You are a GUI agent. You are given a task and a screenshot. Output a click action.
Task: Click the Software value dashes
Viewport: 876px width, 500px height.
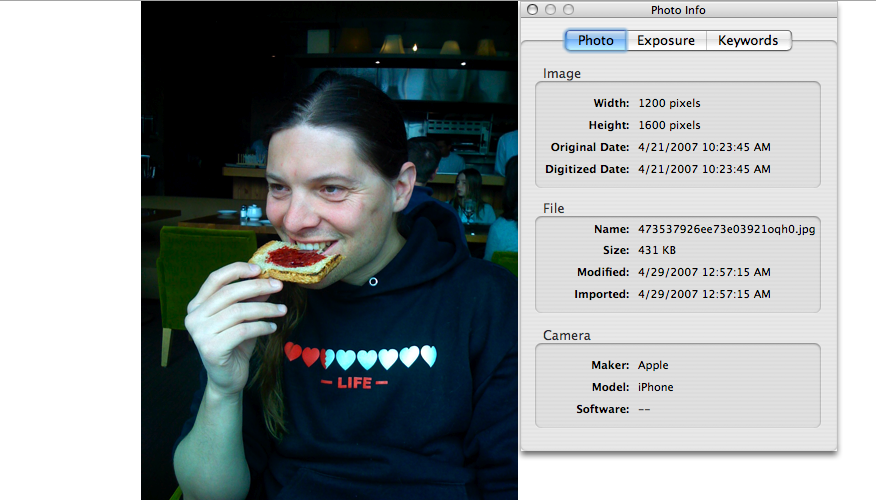coord(644,409)
